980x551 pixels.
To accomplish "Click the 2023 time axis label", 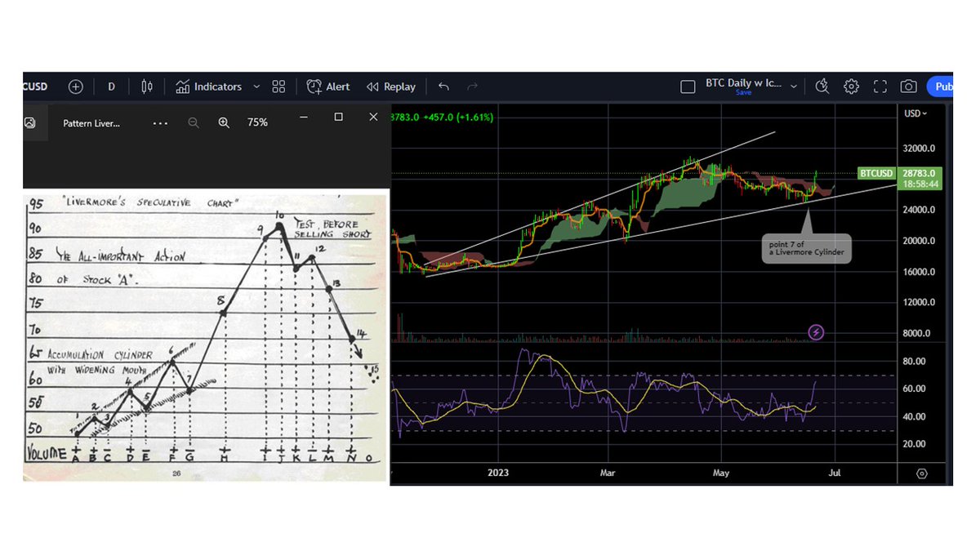I will pos(498,473).
